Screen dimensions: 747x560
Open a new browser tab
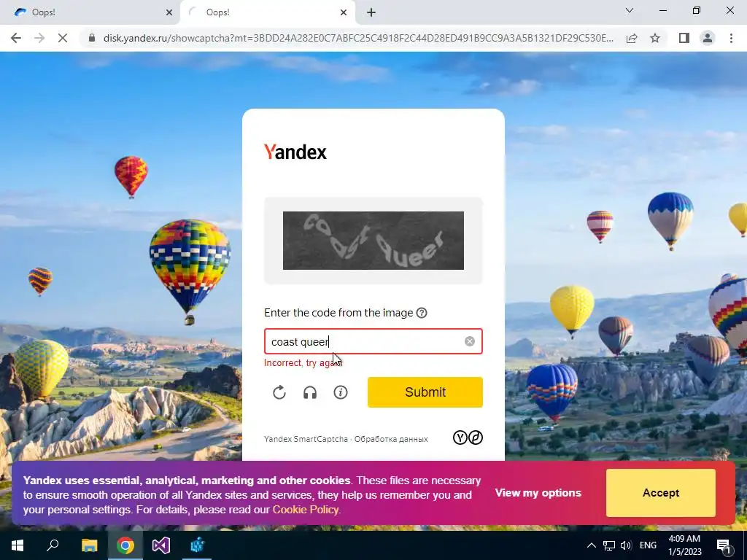(x=371, y=12)
